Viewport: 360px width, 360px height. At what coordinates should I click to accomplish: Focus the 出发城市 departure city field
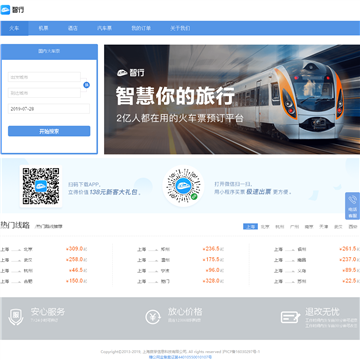(44, 77)
